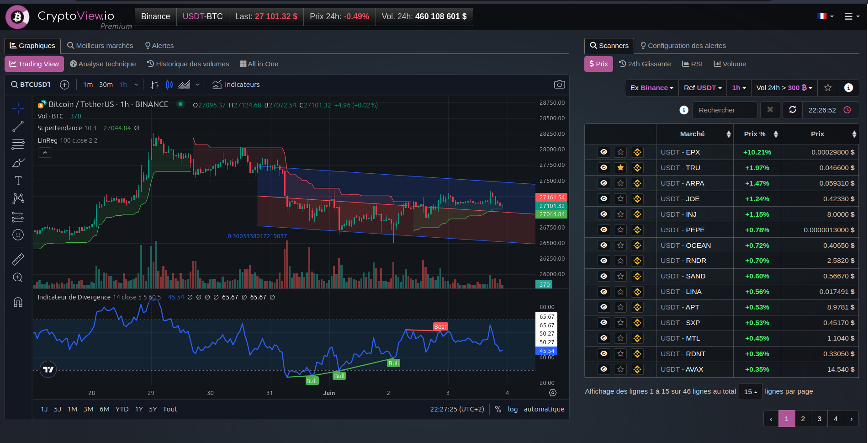Change lines per page dropdown
Screen dimensions: 868x443
[x=751, y=392]
